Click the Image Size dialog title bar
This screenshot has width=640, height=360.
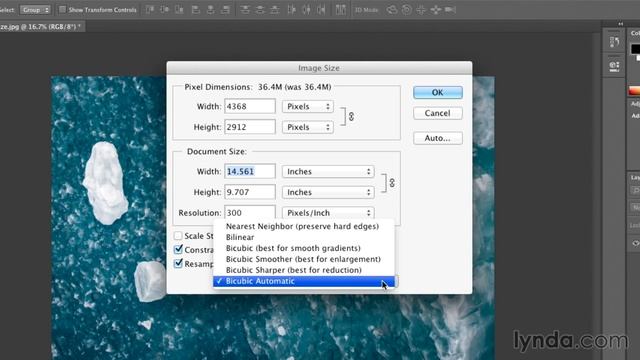coord(319,68)
